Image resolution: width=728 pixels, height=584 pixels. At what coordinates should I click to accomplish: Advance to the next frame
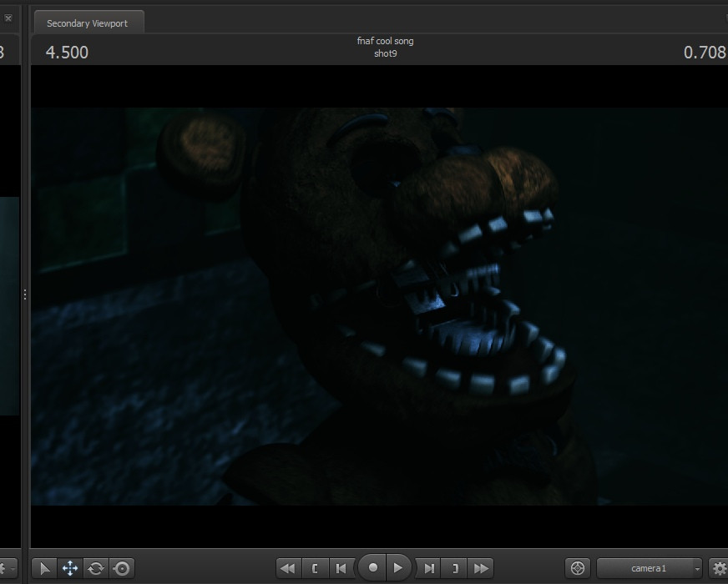pyautogui.click(x=429, y=568)
